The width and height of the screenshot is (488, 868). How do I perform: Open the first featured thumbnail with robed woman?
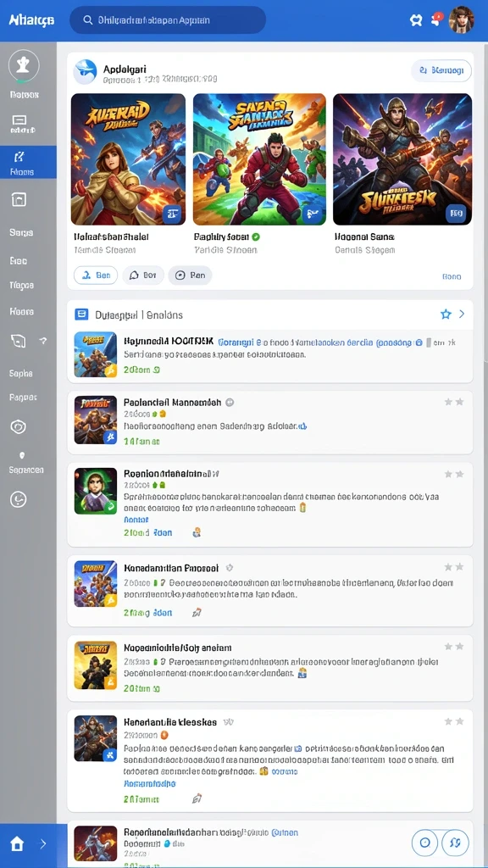tap(129, 159)
